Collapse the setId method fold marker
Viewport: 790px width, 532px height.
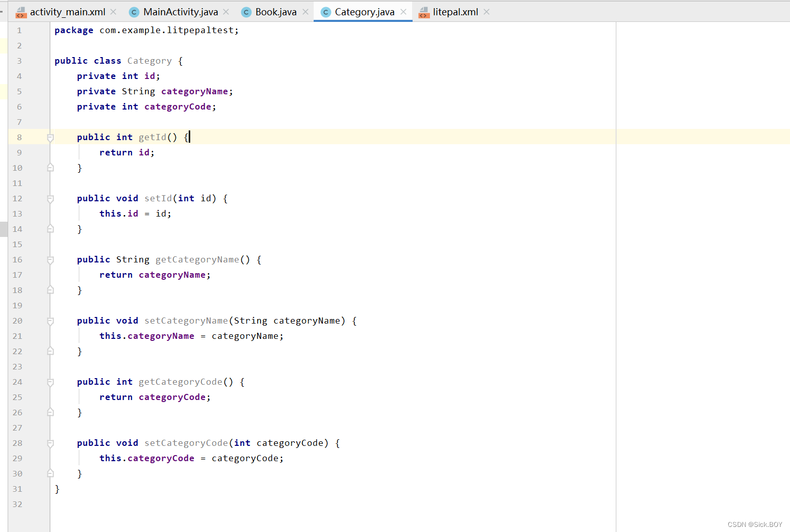(50, 199)
